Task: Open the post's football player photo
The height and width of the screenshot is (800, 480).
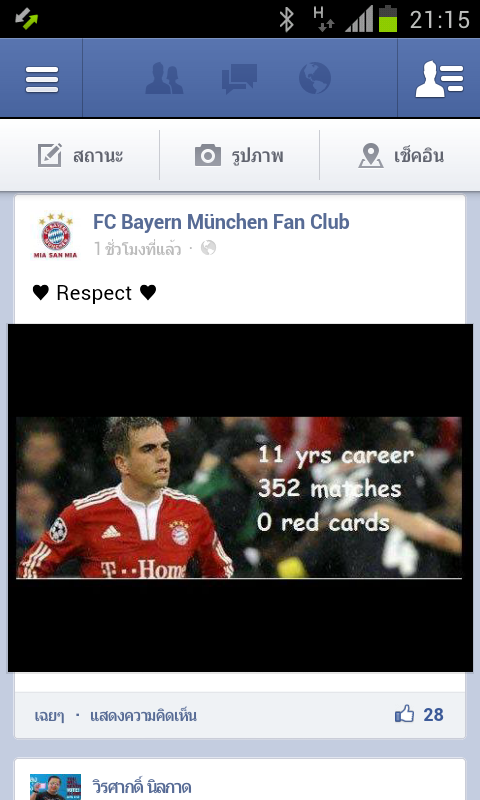Action: coord(240,497)
